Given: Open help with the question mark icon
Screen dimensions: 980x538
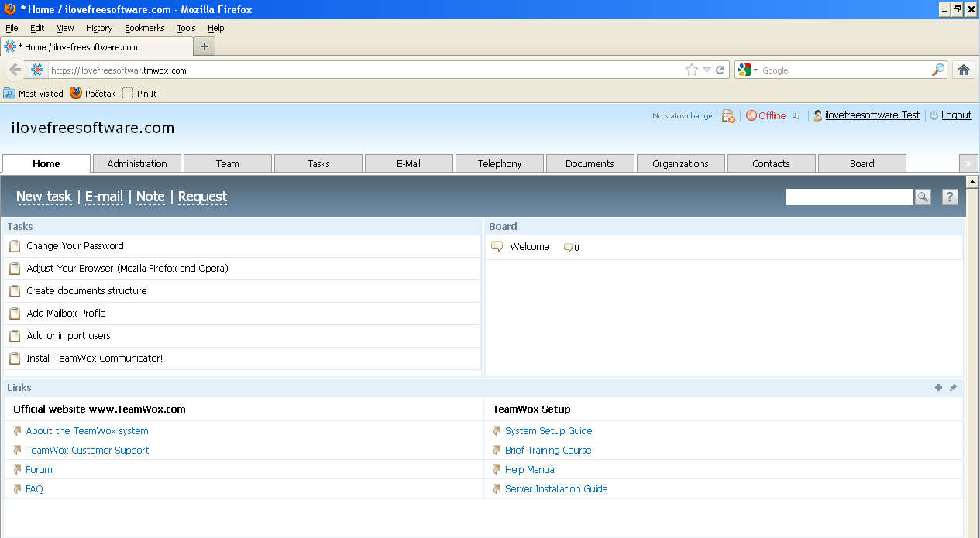Looking at the screenshot, I should [950, 197].
